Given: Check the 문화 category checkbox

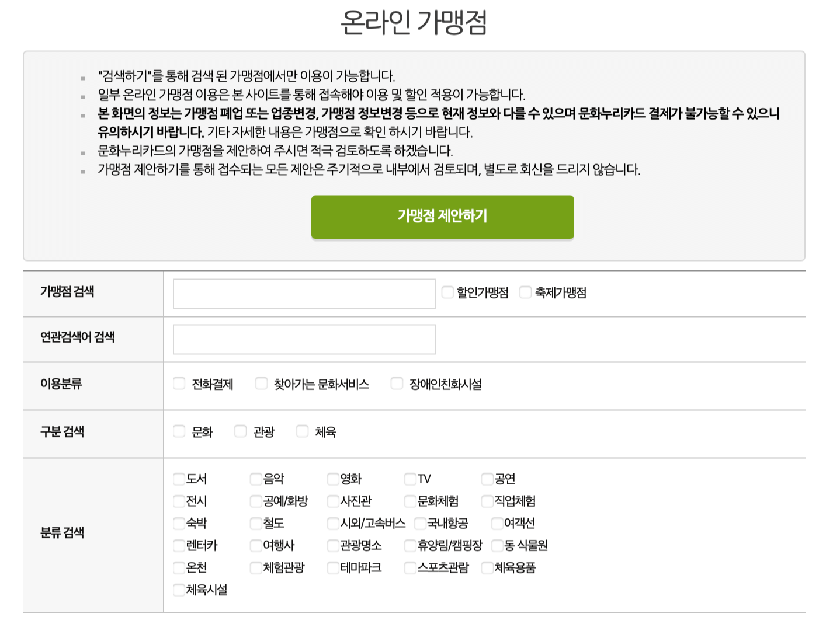Looking at the screenshot, I should pyautogui.click(x=179, y=431).
